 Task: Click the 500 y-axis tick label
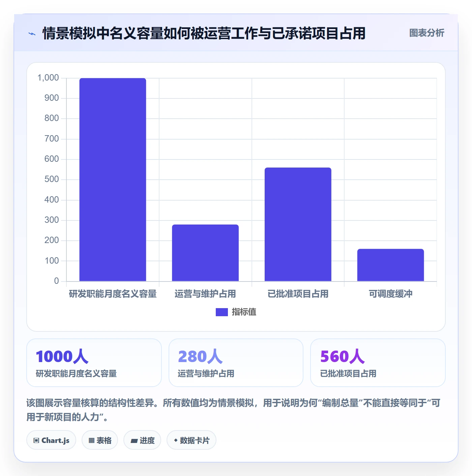click(x=52, y=179)
